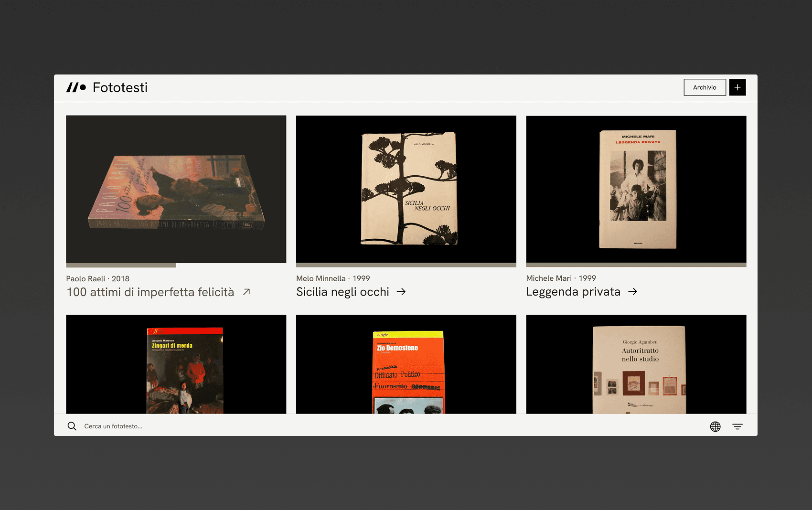
Task: Open the filter lines icon
Action: pyautogui.click(x=737, y=426)
